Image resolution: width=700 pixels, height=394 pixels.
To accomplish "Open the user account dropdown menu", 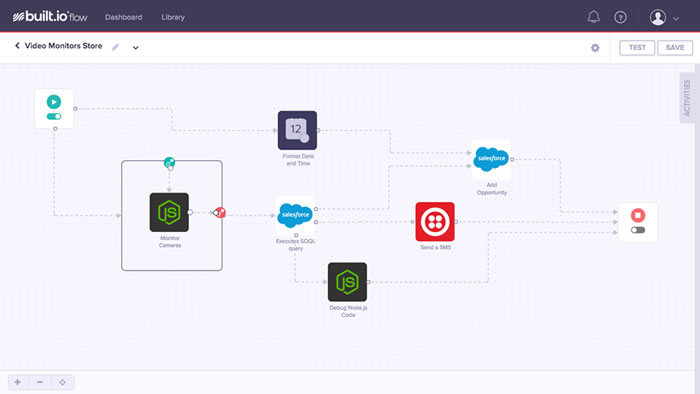I will click(664, 17).
